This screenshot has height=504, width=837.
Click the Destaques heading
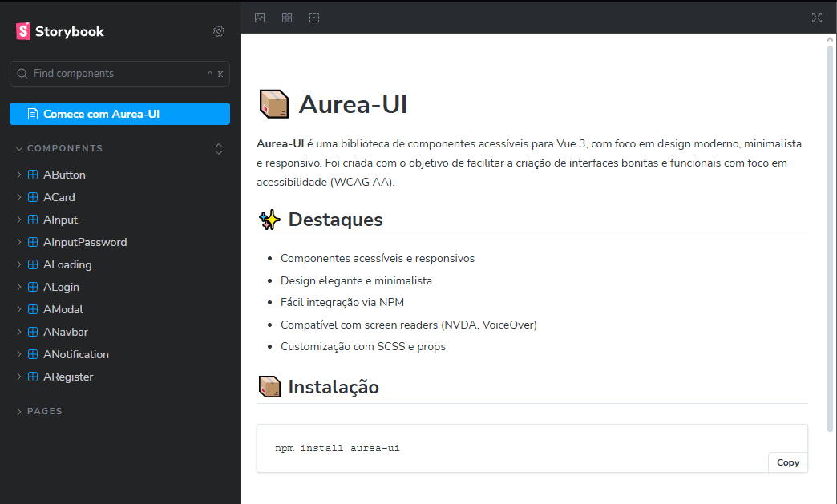pos(335,220)
